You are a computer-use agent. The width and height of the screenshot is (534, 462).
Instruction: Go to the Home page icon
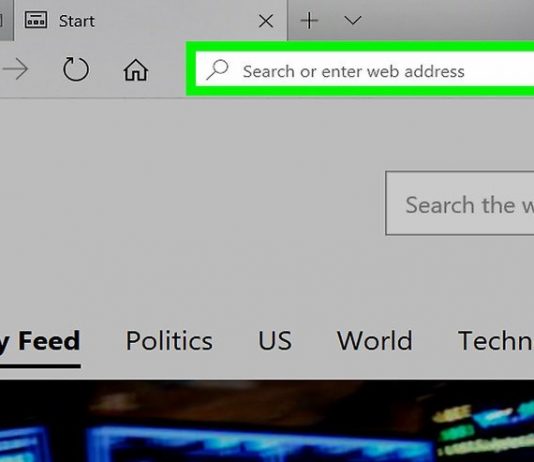[x=136, y=70]
